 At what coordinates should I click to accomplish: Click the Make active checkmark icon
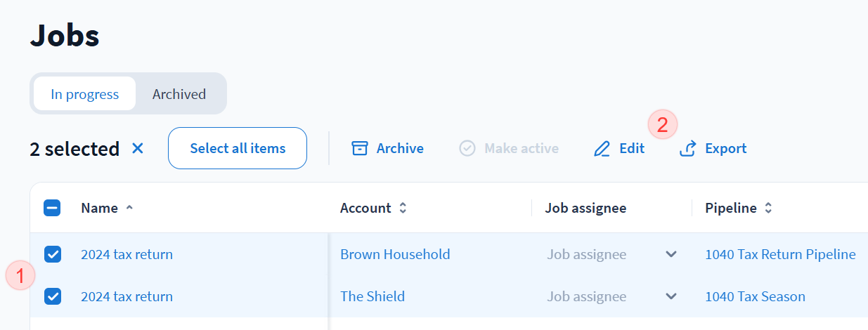[467, 148]
